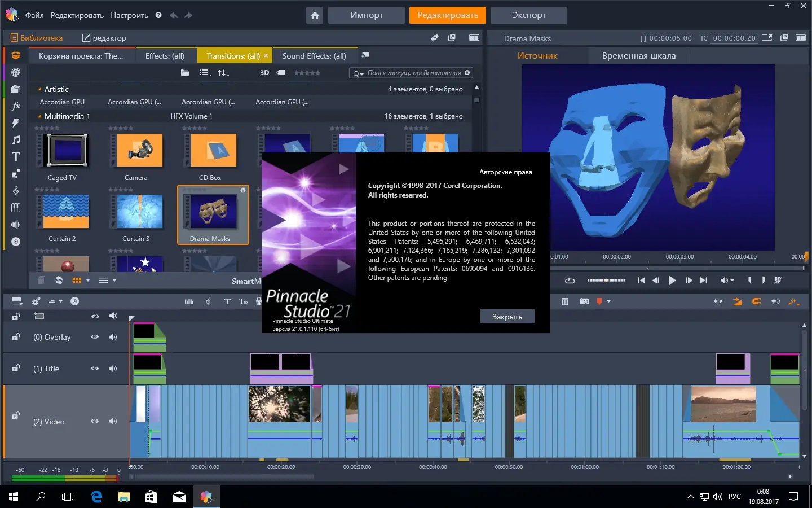Open the Titles (T) library category
Image resolution: width=812 pixels, height=508 pixels.
click(x=16, y=157)
